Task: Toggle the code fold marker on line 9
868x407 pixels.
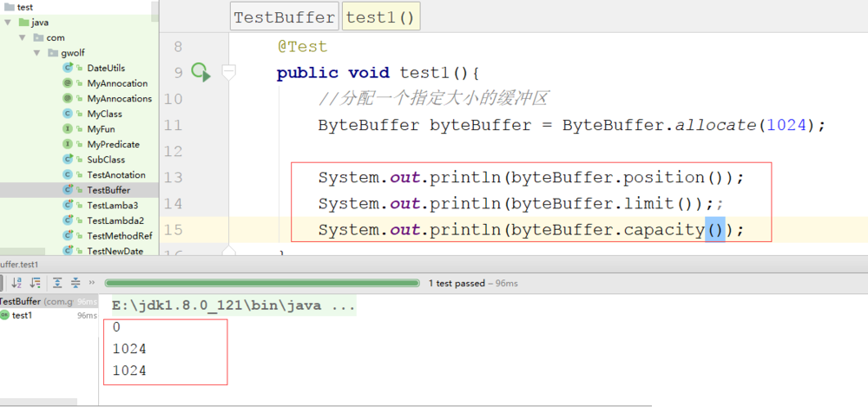Action: pyautogui.click(x=229, y=73)
